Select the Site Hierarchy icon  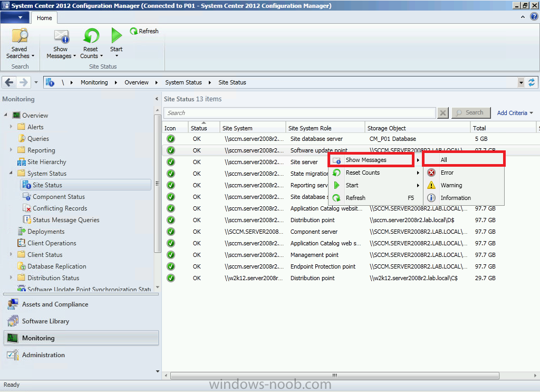(x=21, y=162)
